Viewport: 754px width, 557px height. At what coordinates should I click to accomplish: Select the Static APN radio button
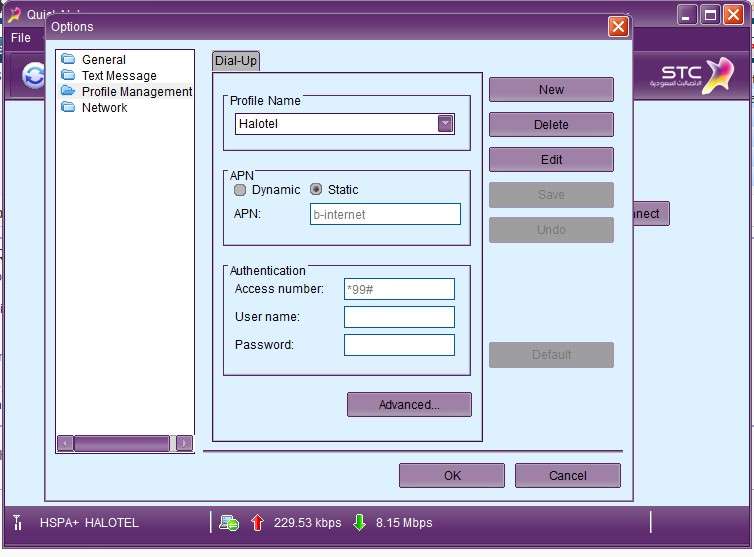(x=316, y=190)
